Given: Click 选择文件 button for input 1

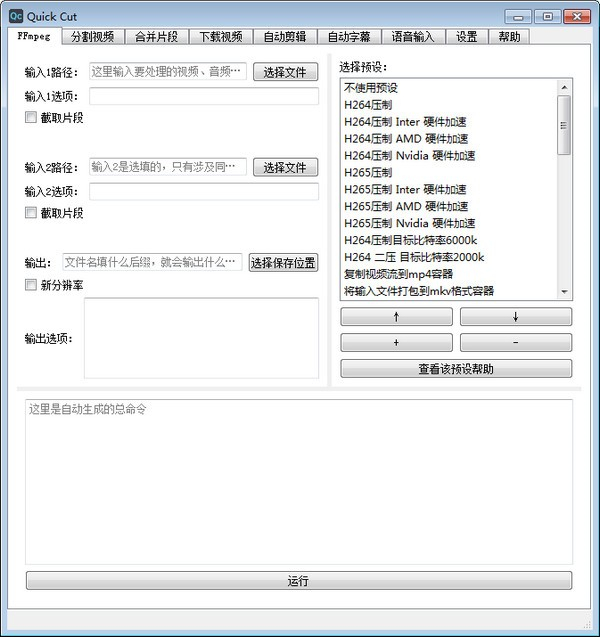Looking at the screenshot, I should click(285, 72).
